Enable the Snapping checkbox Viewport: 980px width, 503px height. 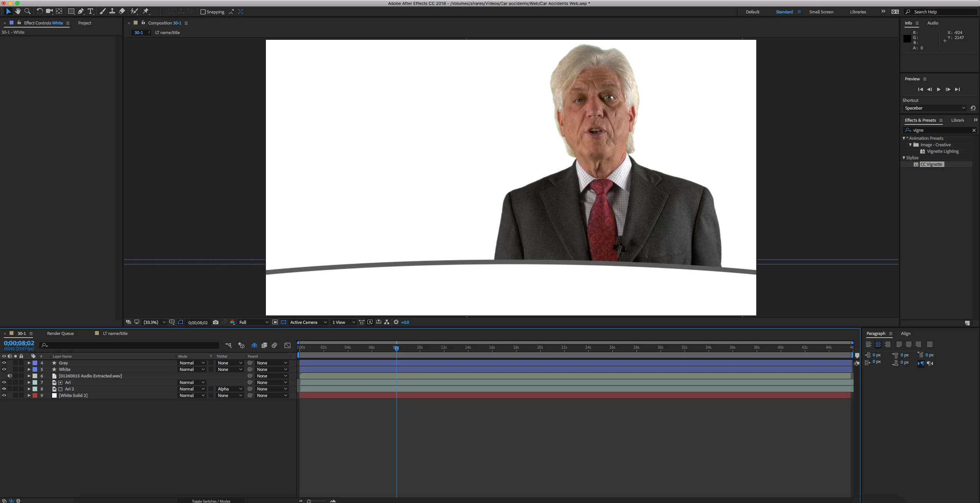[203, 12]
